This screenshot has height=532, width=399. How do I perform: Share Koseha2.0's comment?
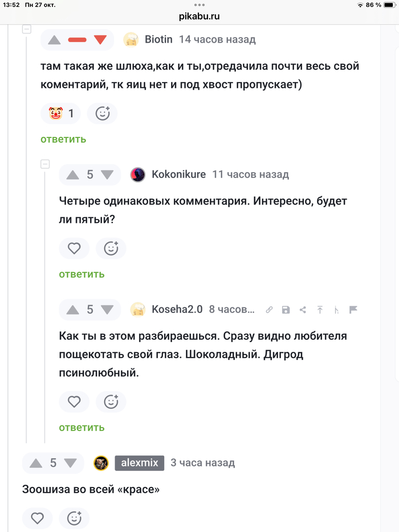coord(303,310)
